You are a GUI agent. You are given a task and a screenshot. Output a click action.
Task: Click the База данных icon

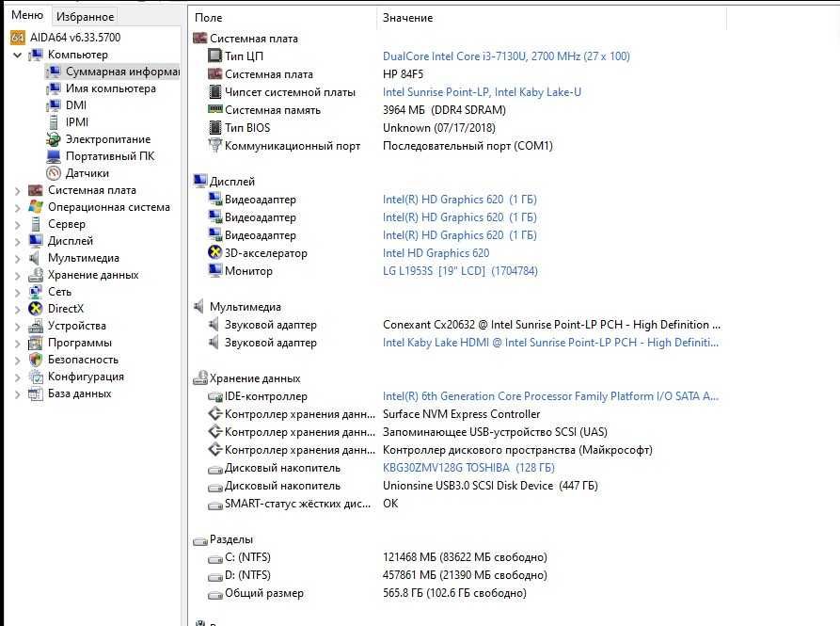(36, 393)
